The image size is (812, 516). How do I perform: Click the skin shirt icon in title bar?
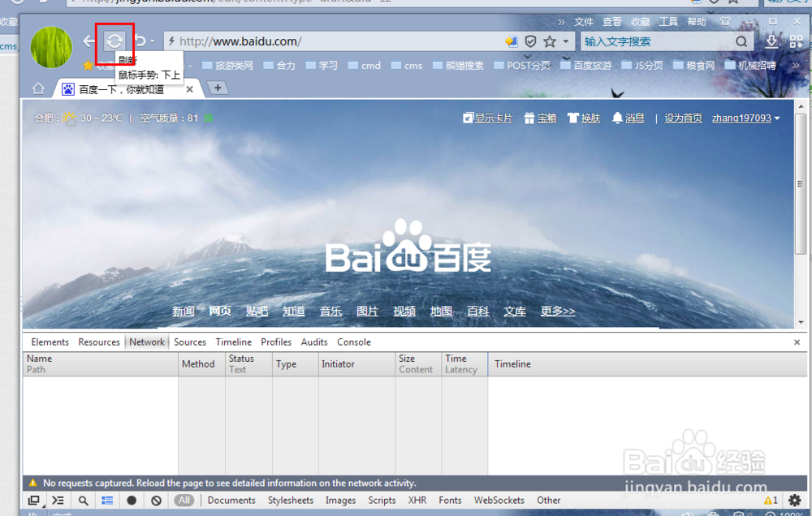pyautogui.click(x=725, y=21)
